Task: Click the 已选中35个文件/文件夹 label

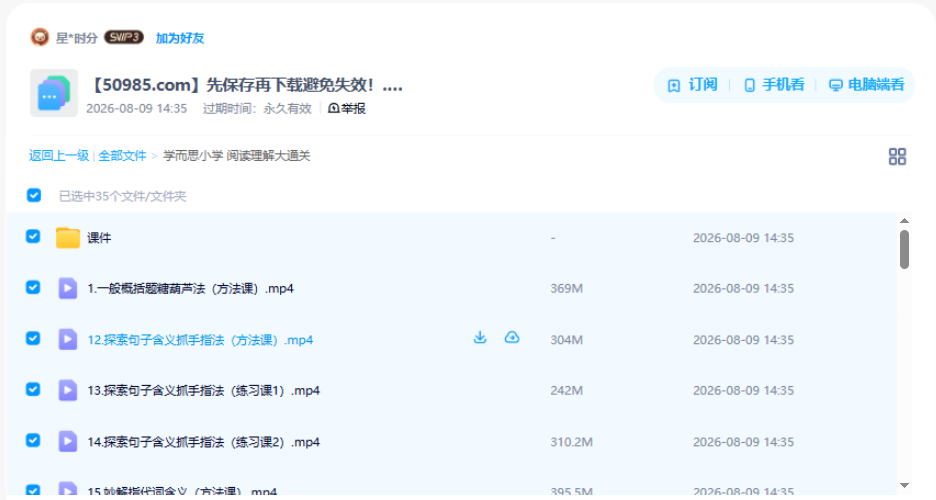Action: [x=122, y=196]
